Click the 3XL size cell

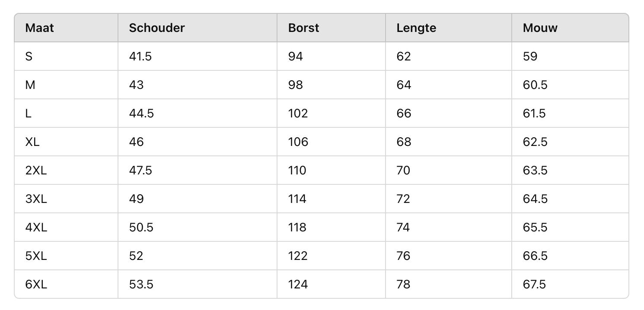tap(36, 199)
